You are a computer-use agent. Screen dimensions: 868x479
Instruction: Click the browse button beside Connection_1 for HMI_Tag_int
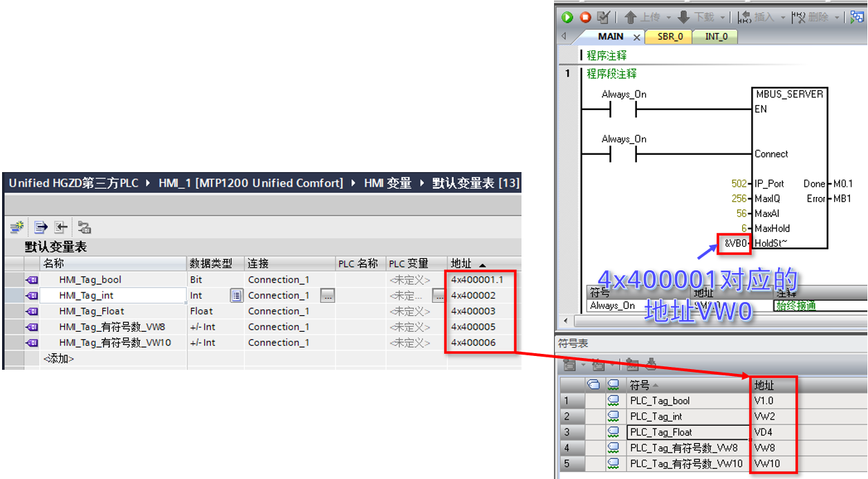tap(328, 296)
